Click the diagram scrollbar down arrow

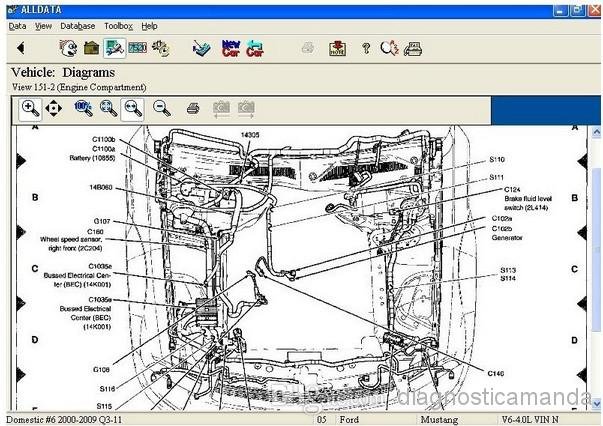596,404
